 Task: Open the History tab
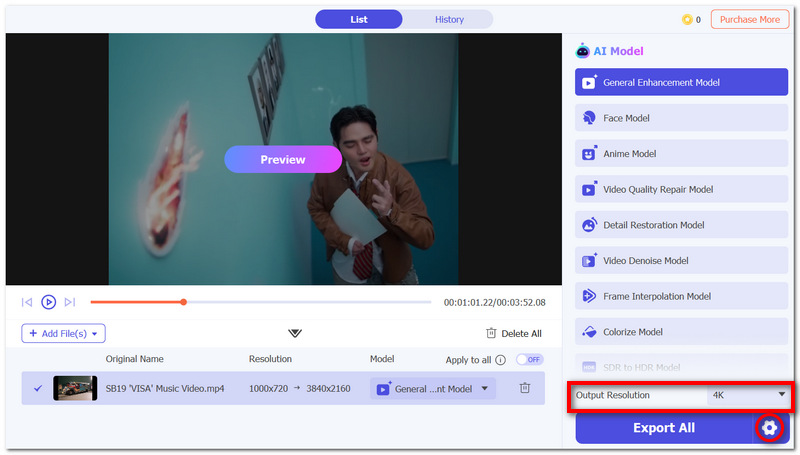449,19
